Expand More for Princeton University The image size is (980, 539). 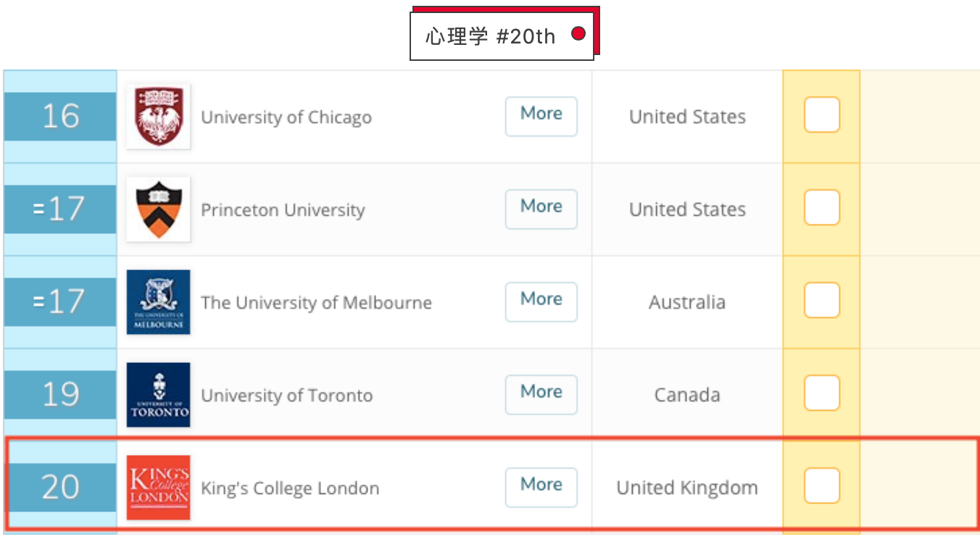coord(541,209)
